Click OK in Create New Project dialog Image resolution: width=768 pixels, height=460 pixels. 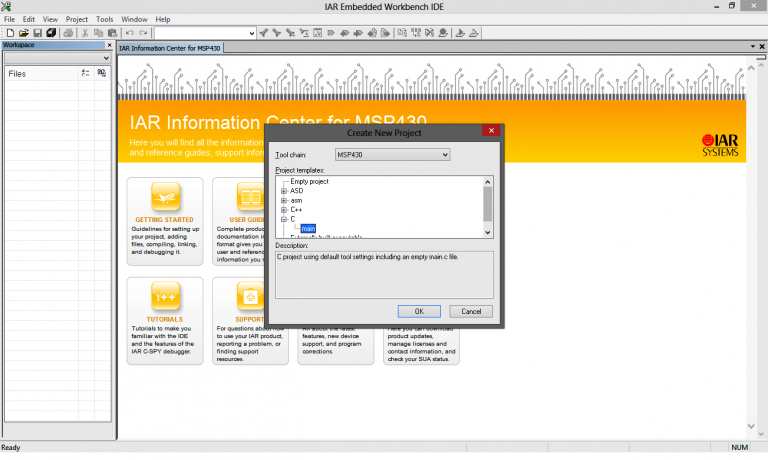[x=419, y=312]
